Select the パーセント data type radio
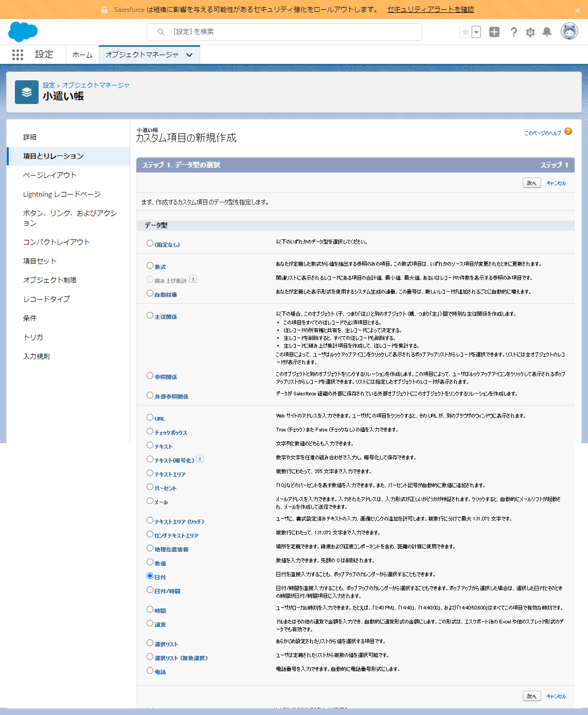588x715 pixels. (x=150, y=487)
